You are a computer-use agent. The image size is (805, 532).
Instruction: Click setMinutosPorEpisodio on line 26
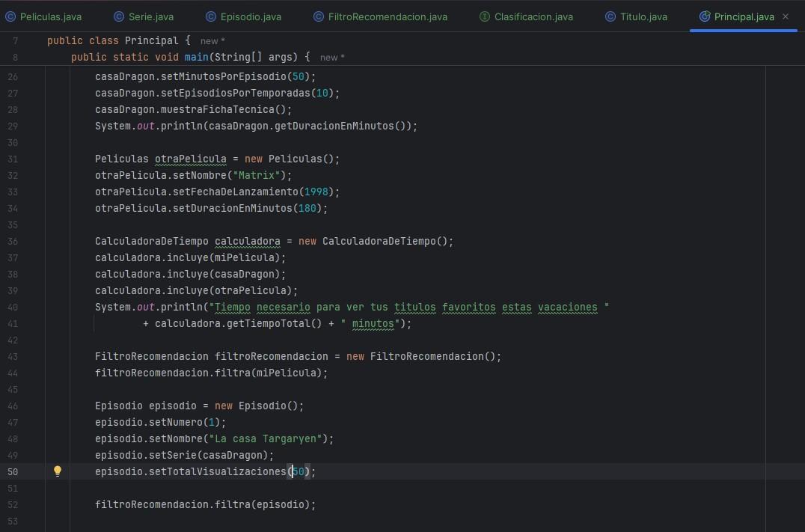224,76
